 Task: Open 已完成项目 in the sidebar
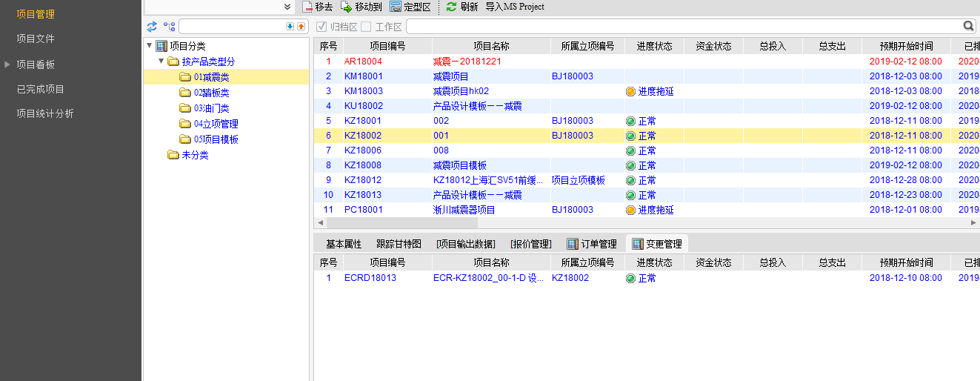[41, 89]
